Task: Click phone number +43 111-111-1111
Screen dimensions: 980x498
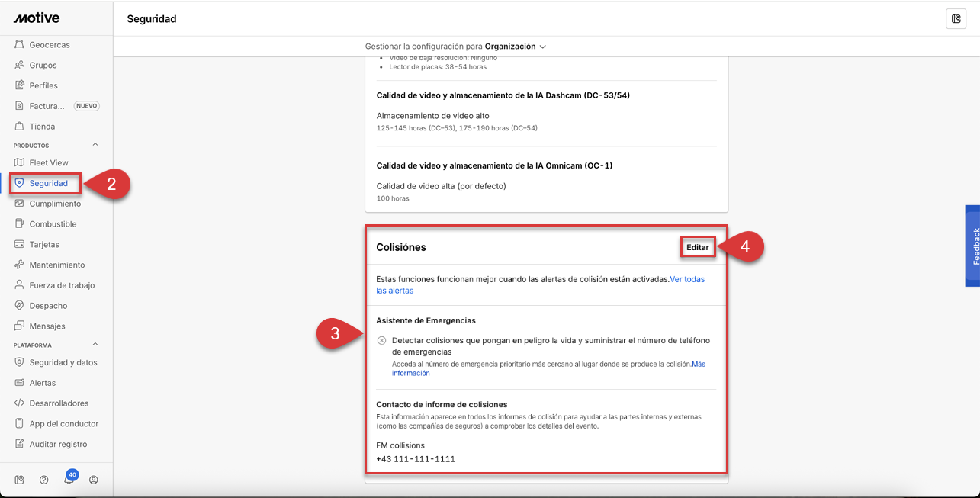Action: (x=416, y=459)
